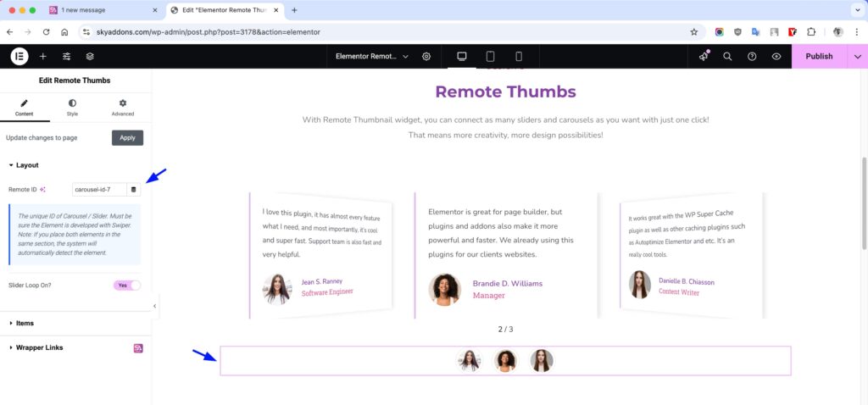Screen dimensions: 868x405
Task: Open the Elementor Remot... document dropdown
Action: click(x=372, y=57)
